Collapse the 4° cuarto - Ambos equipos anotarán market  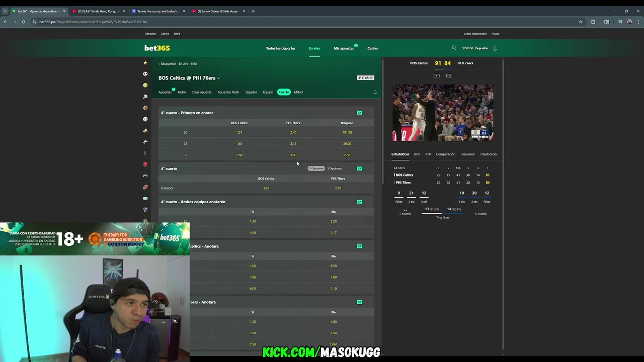pyautogui.click(x=266, y=202)
